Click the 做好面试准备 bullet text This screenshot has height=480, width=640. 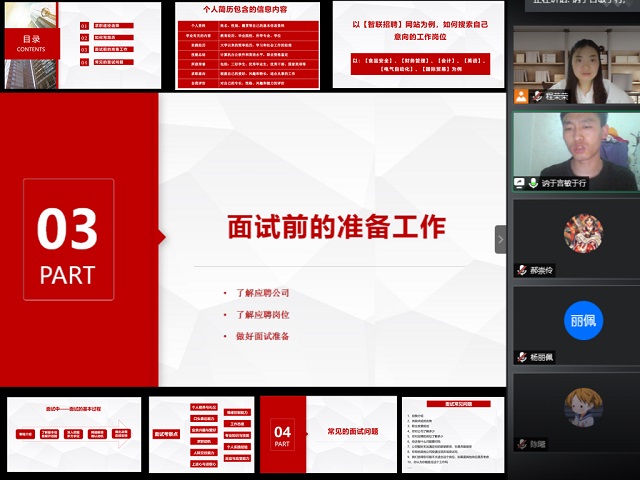tap(262, 336)
